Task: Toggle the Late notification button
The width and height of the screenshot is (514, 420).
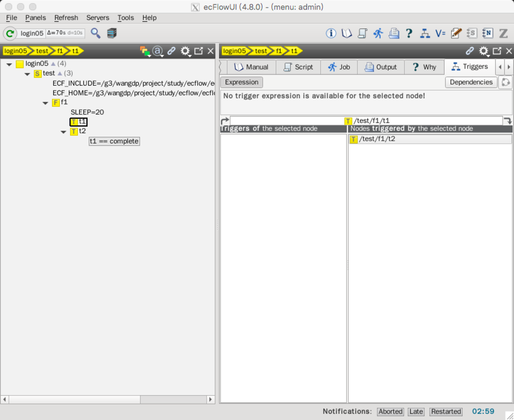Action: tap(416, 412)
